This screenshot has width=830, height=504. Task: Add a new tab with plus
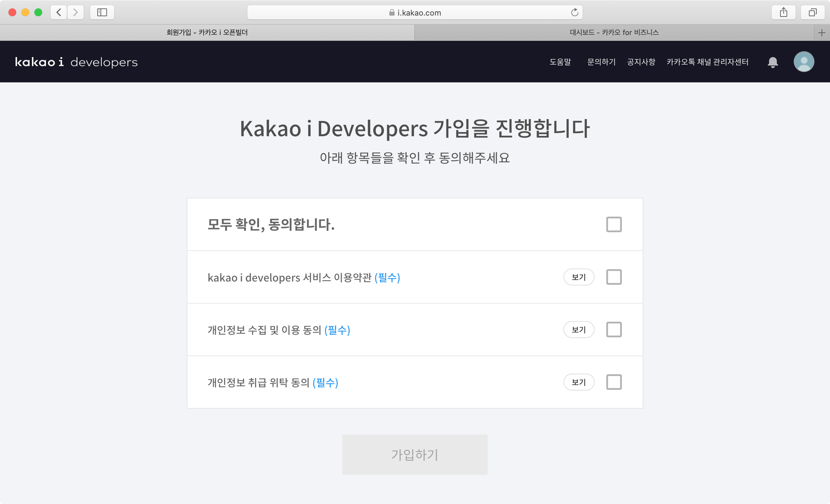click(822, 33)
